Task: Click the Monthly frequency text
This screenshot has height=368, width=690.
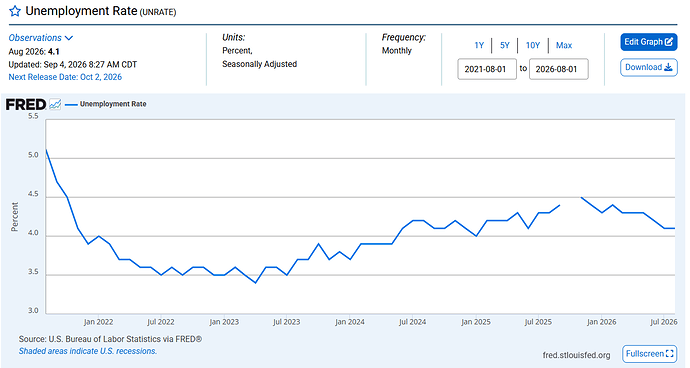Action: click(396, 51)
